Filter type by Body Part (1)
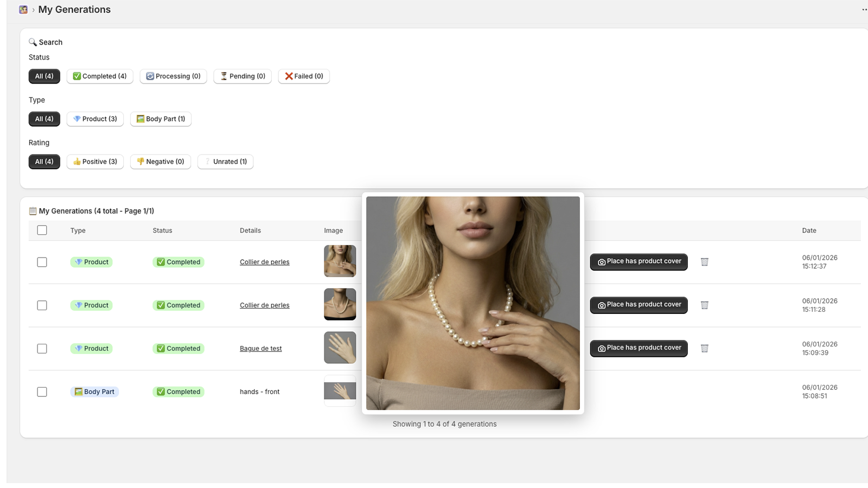The width and height of the screenshot is (868, 488). [x=161, y=119]
